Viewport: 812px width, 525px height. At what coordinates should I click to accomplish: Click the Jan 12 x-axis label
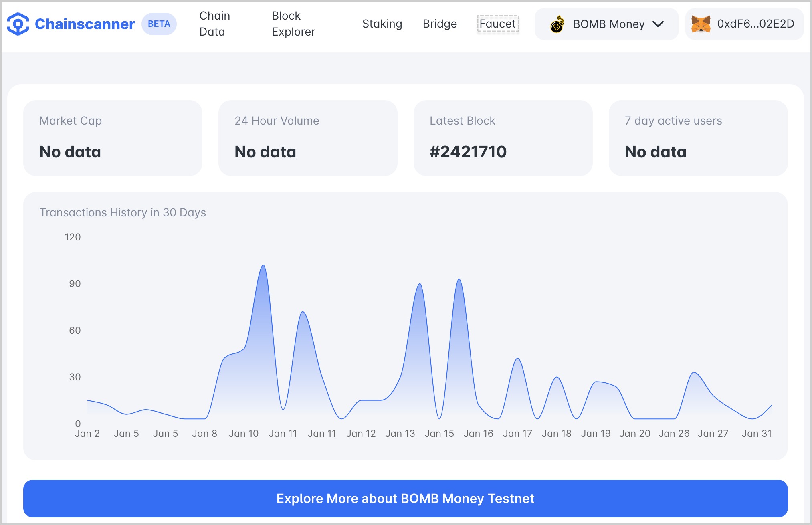361,434
